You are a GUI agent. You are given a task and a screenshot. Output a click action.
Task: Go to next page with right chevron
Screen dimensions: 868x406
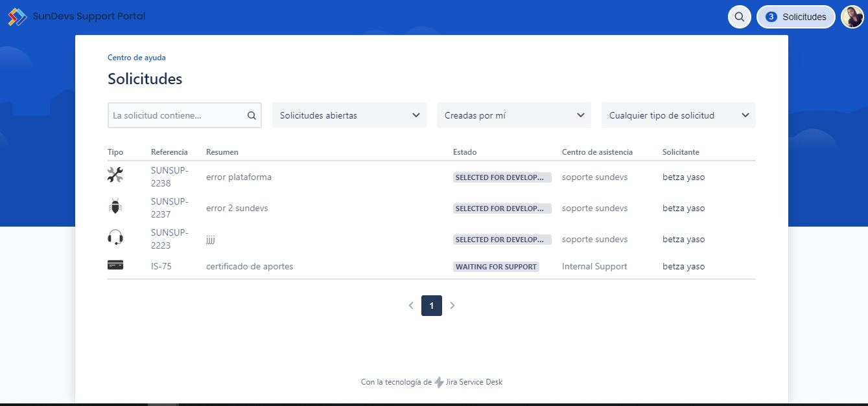(452, 306)
